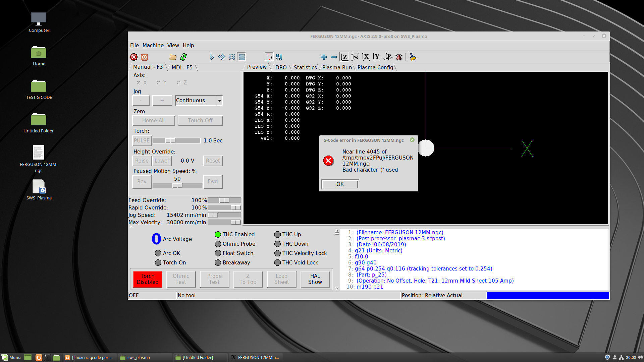Zoom out with the minus icon
The image size is (644, 362).
pos(334,57)
